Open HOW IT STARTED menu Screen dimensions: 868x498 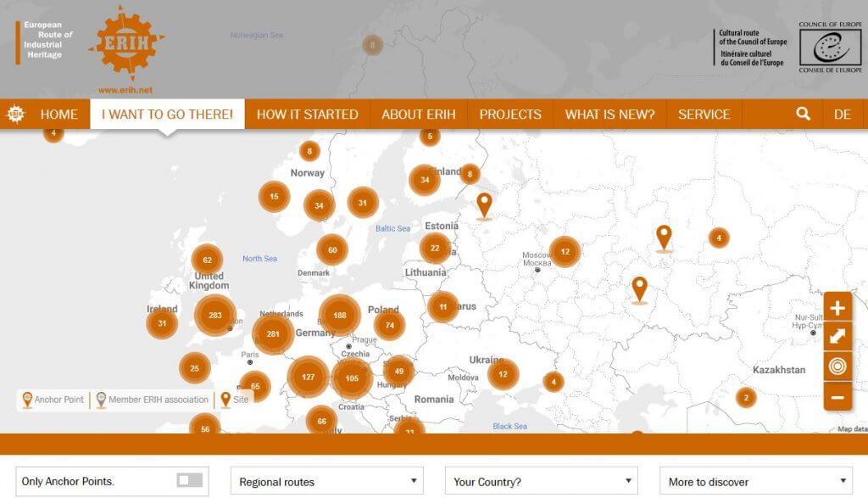click(x=307, y=115)
